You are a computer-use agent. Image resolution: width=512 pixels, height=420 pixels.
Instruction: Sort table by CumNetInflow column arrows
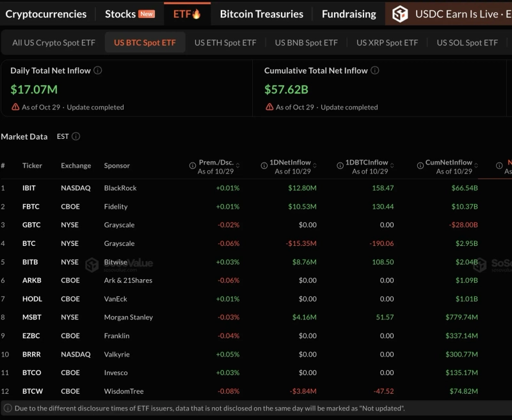coord(476,166)
